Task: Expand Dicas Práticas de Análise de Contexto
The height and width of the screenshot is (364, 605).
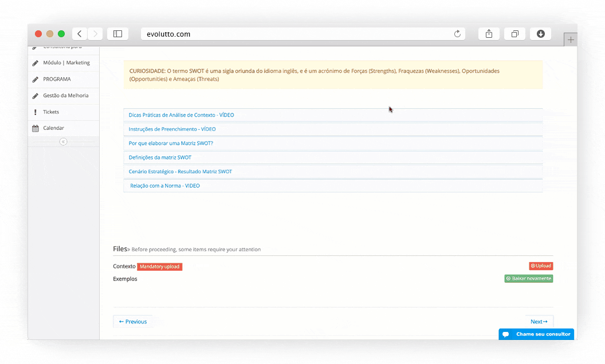Action: tap(181, 115)
